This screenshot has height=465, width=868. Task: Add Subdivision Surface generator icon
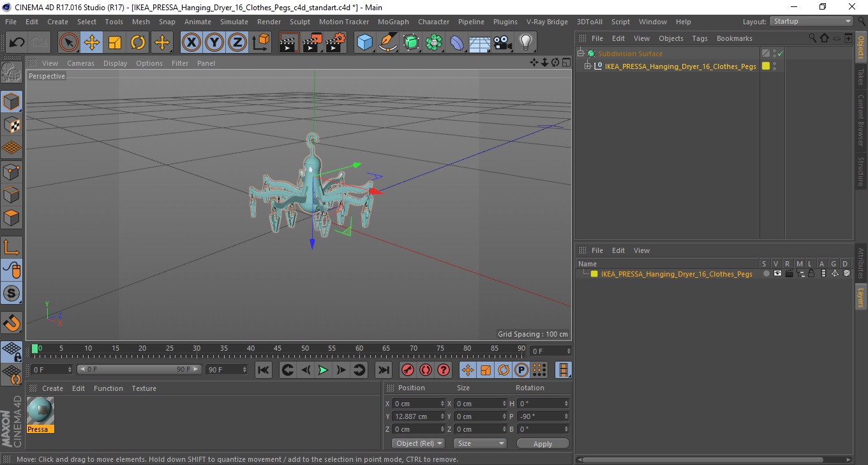coord(411,43)
